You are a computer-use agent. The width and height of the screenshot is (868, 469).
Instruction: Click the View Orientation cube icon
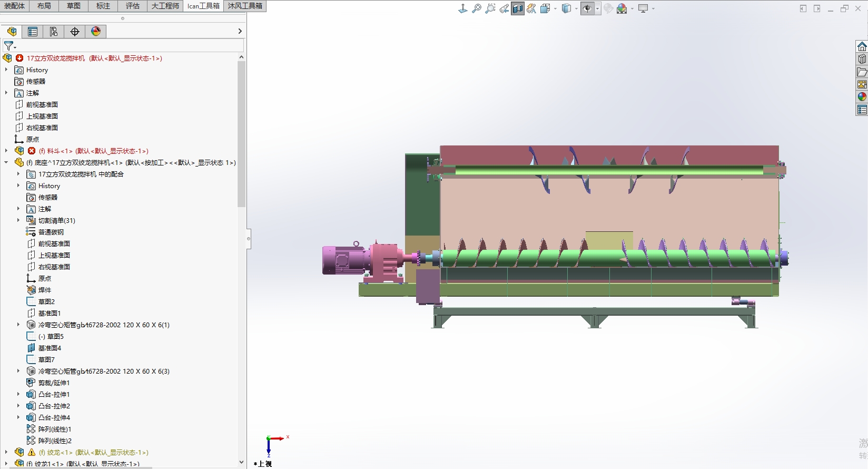(545, 8)
